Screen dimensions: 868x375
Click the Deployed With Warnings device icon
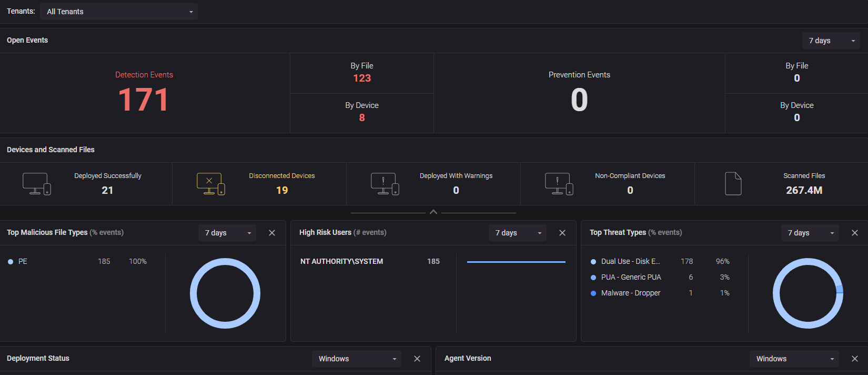pyautogui.click(x=385, y=184)
